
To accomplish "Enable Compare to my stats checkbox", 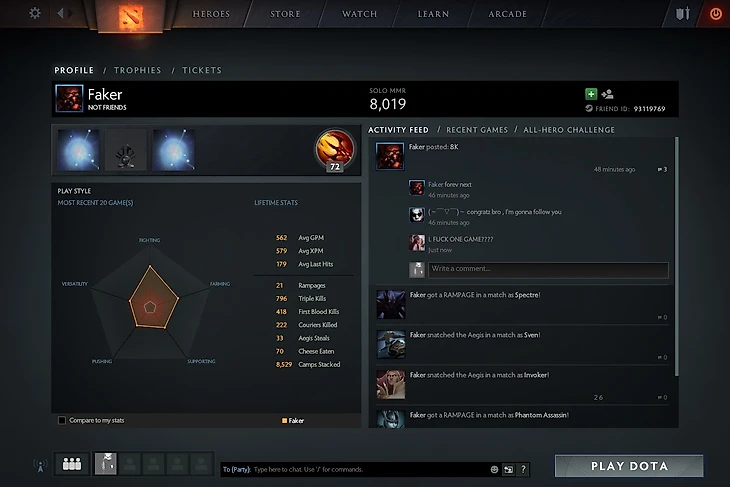I will coord(62,420).
